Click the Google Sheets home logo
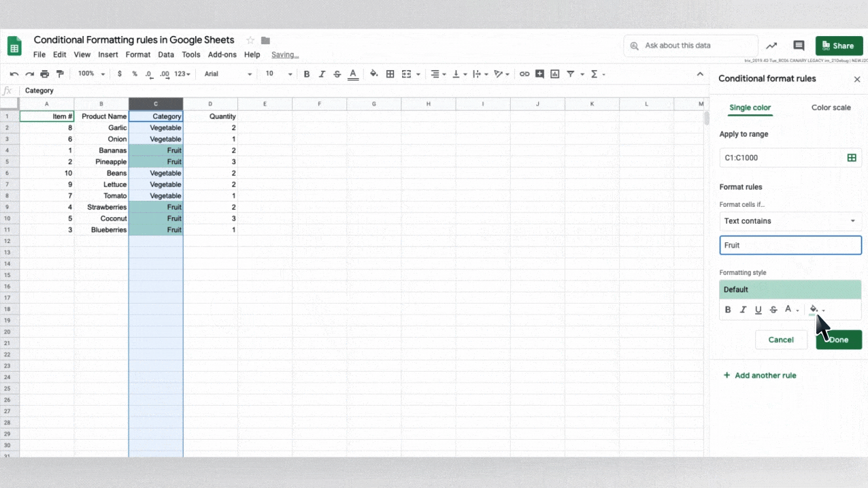 [15, 46]
